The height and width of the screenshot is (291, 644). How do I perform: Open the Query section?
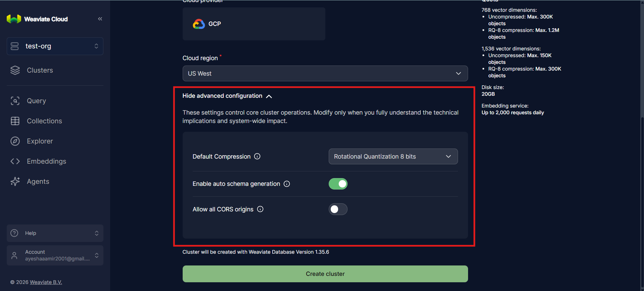click(36, 101)
